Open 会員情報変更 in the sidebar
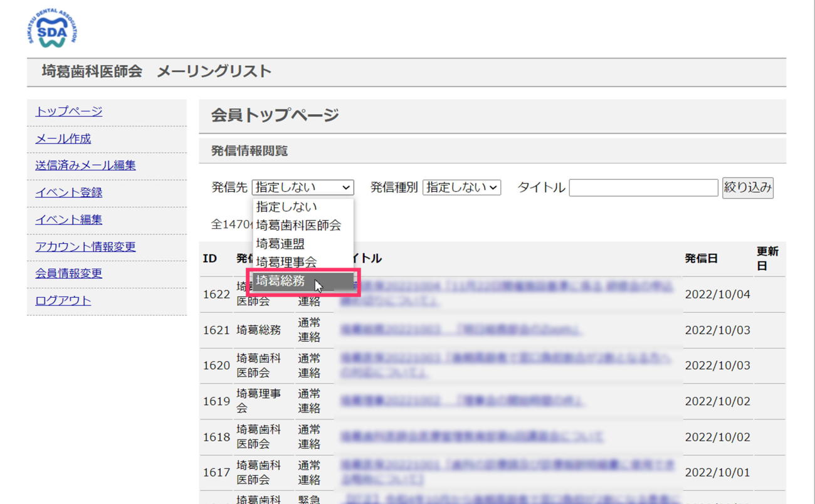The width and height of the screenshot is (815, 504). (x=69, y=273)
